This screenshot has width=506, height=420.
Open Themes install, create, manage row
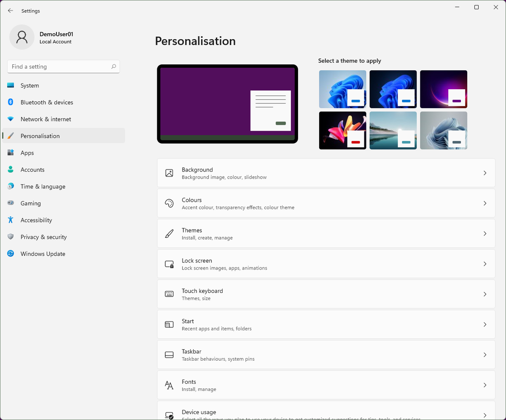tap(326, 234)
